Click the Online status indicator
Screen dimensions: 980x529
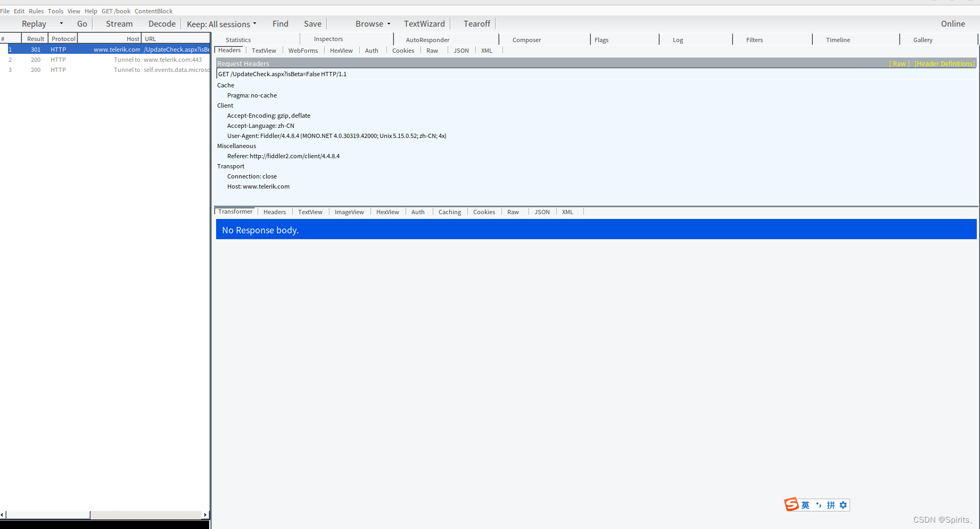953,24
